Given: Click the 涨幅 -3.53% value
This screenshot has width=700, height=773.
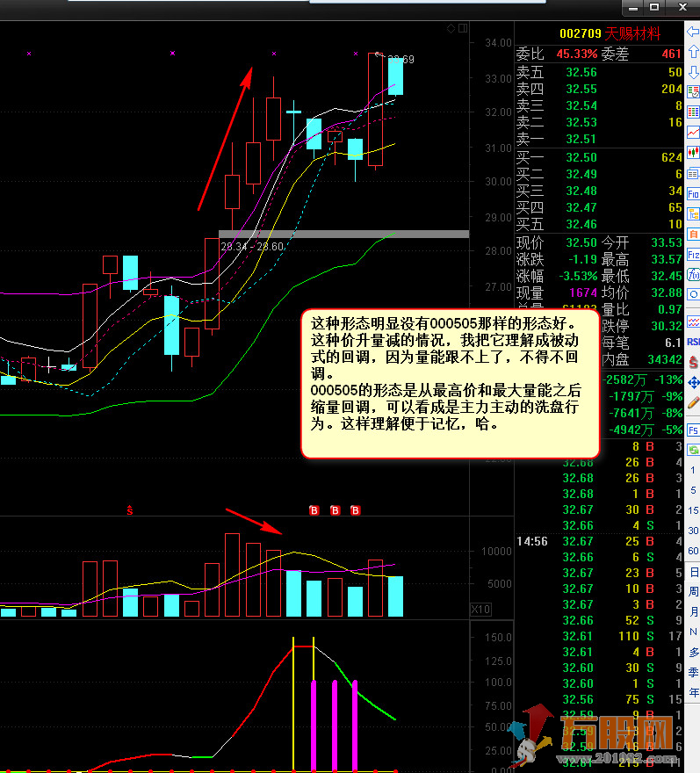Looking at the screenshot, I should 578,276.
